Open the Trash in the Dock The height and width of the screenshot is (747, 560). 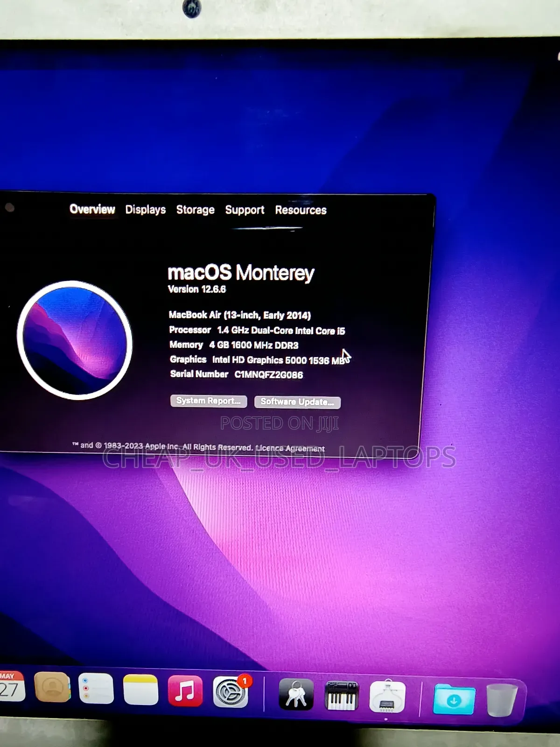point(502,700)
